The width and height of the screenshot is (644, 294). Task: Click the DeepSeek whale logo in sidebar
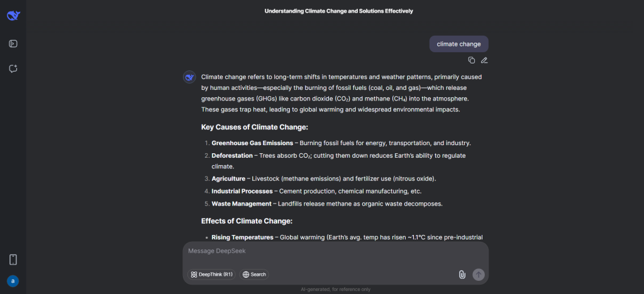pyautogui.click(x=13, y=16)
